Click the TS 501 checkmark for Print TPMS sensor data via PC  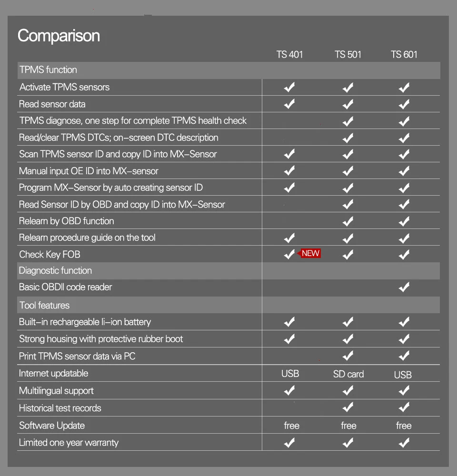click(348, 356)
